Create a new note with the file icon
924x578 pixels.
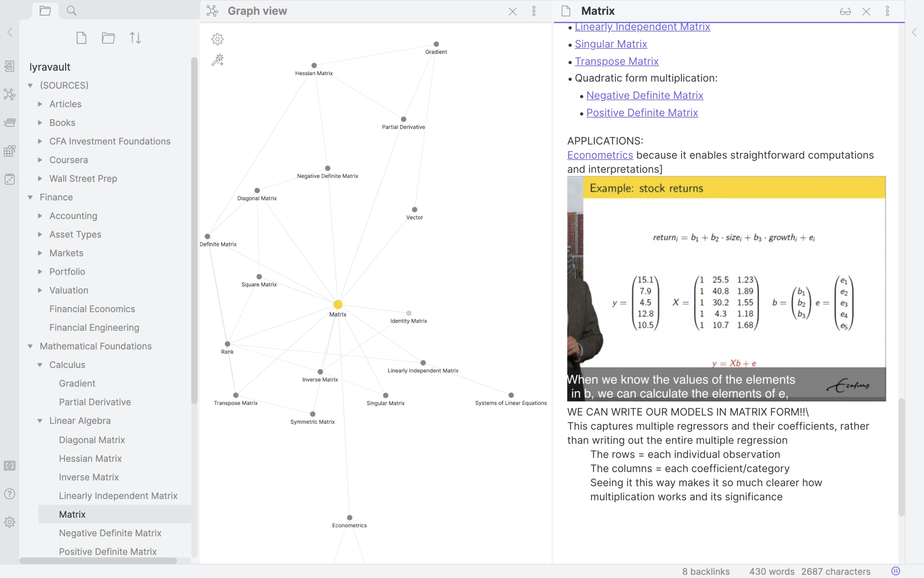point(81,38)
